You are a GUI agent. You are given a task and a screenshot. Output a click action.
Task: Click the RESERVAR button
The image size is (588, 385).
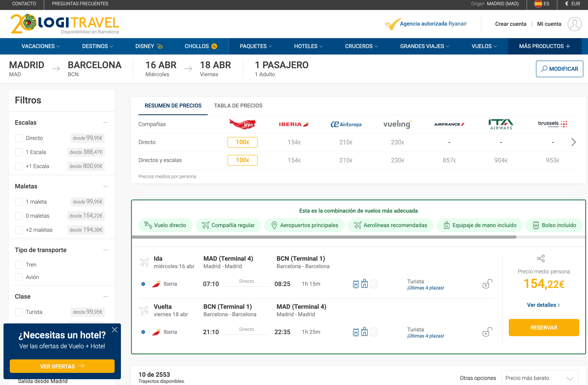[544, 328]
